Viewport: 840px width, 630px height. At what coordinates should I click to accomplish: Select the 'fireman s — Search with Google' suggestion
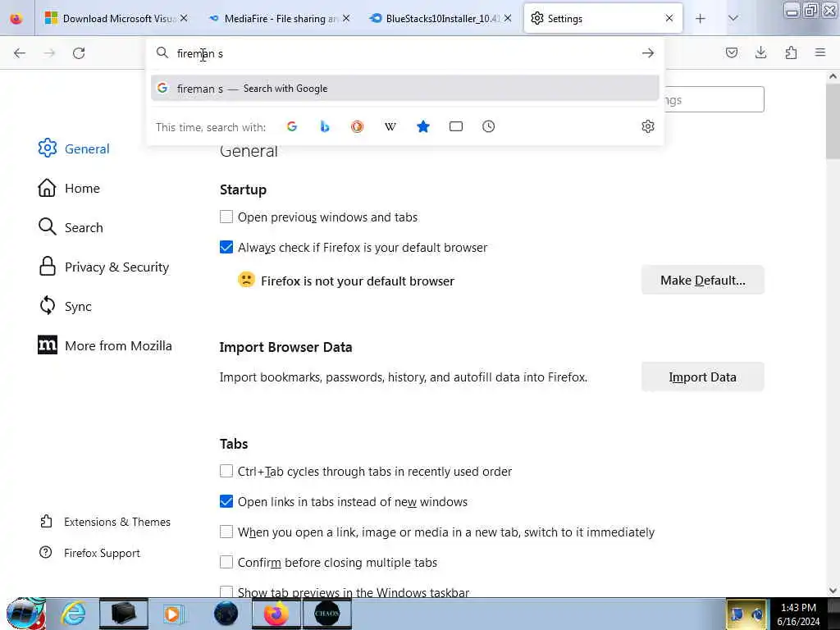pos(405,89)
